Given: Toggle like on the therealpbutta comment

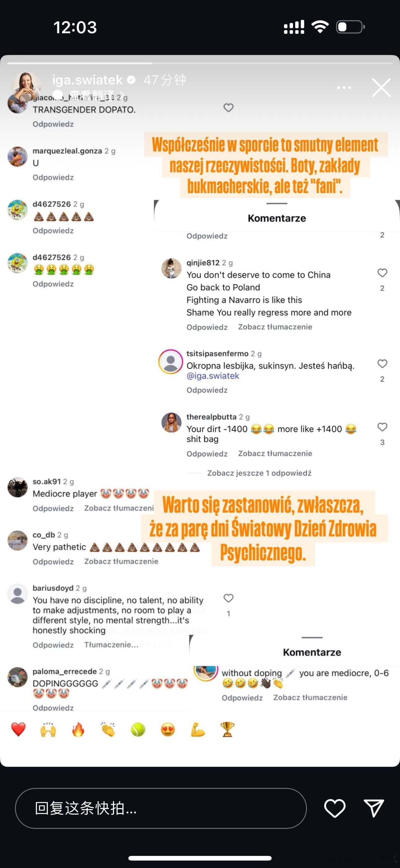Looking at the screenshot, I should pos(382,427).
